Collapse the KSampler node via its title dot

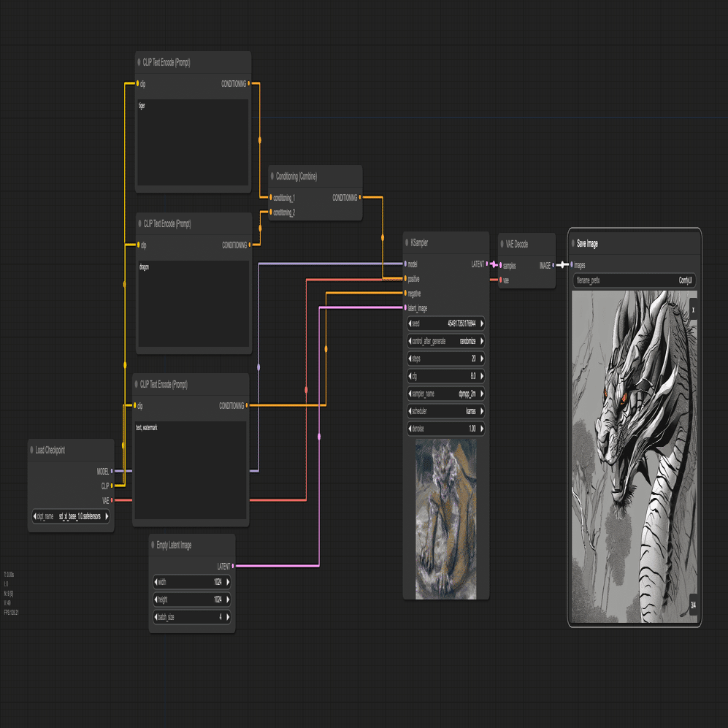click(407, 242)
